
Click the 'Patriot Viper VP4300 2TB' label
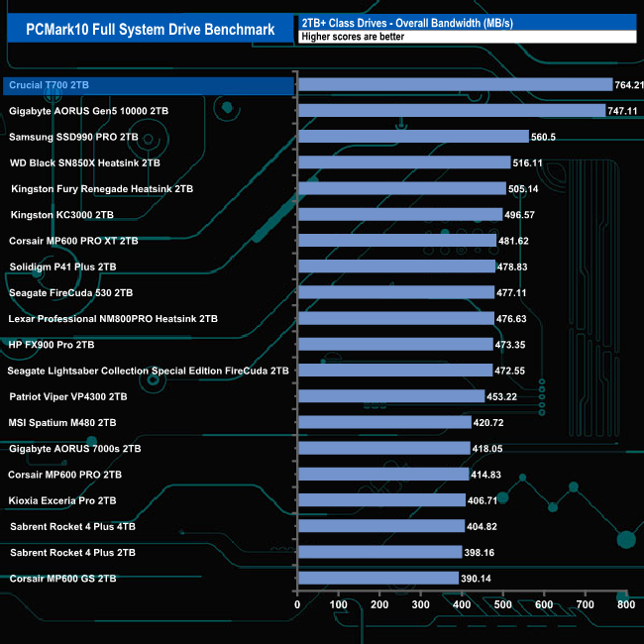tap(68, 396)
